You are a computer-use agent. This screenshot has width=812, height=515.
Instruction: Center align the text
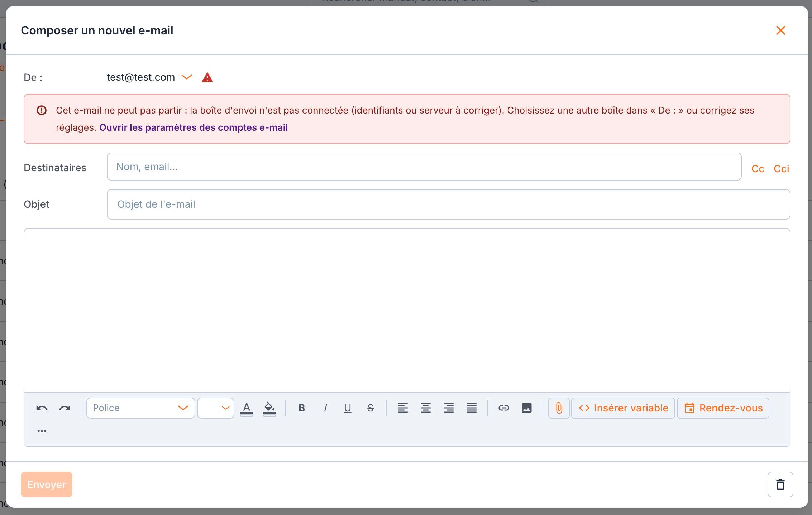(x=426, y=408)
